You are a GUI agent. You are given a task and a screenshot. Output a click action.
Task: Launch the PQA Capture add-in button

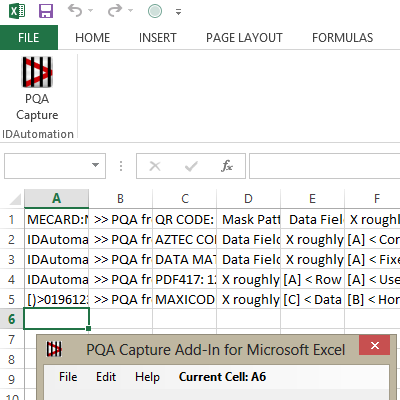(37, 89)
